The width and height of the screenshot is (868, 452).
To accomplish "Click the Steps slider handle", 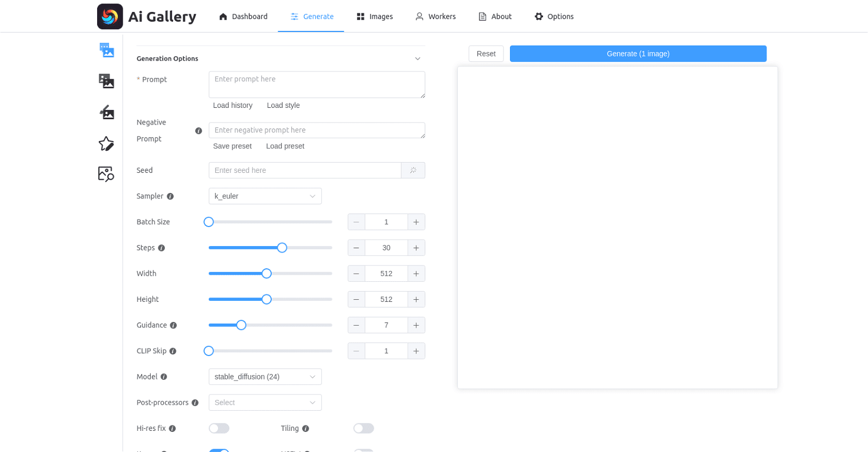I will tap(282, 248).
